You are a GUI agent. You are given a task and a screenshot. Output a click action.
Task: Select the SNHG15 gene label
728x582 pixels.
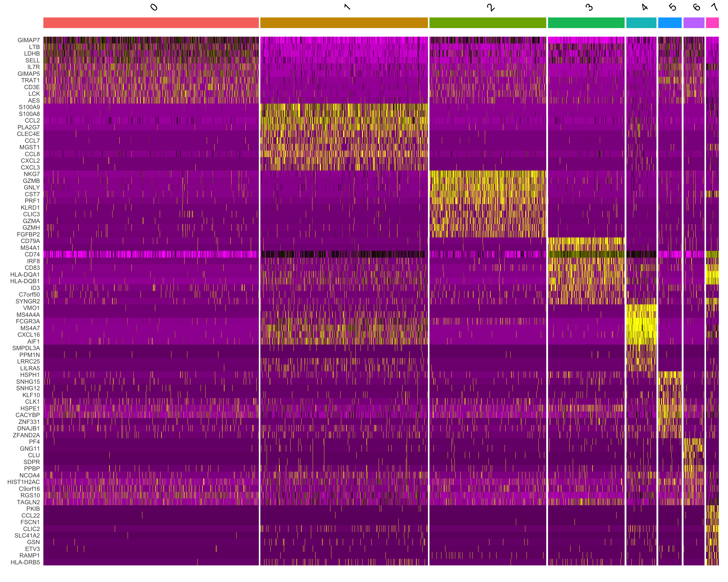(x=28, y=382)
